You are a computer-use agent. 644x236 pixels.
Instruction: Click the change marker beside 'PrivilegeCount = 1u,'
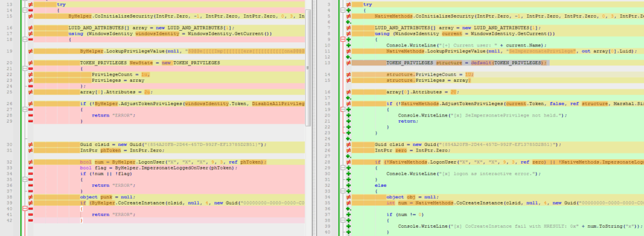[x=30, y=75]
